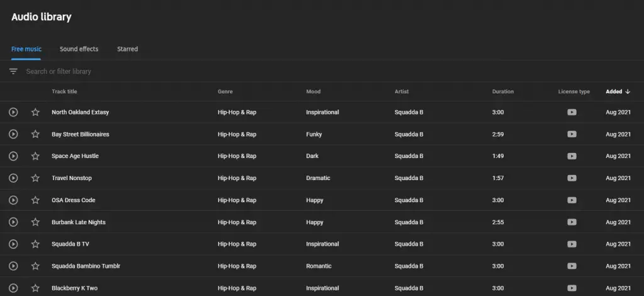This screenshot has width=644, height=296.
Task: Switch to the Sound effects tab
Action: 79,49
